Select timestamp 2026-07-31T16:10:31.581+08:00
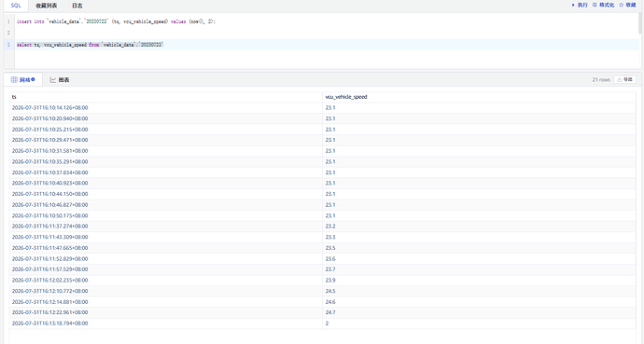 [x=49, y=151]
